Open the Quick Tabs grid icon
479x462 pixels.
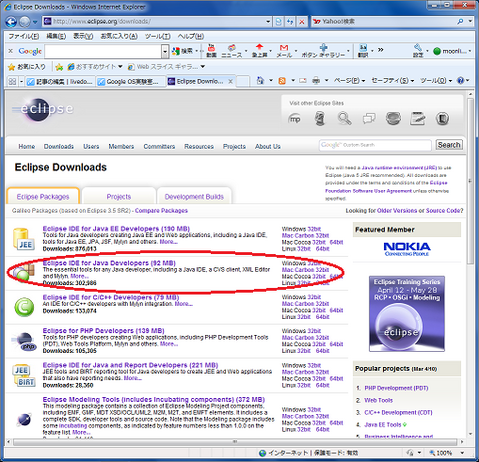pos(12,81)
